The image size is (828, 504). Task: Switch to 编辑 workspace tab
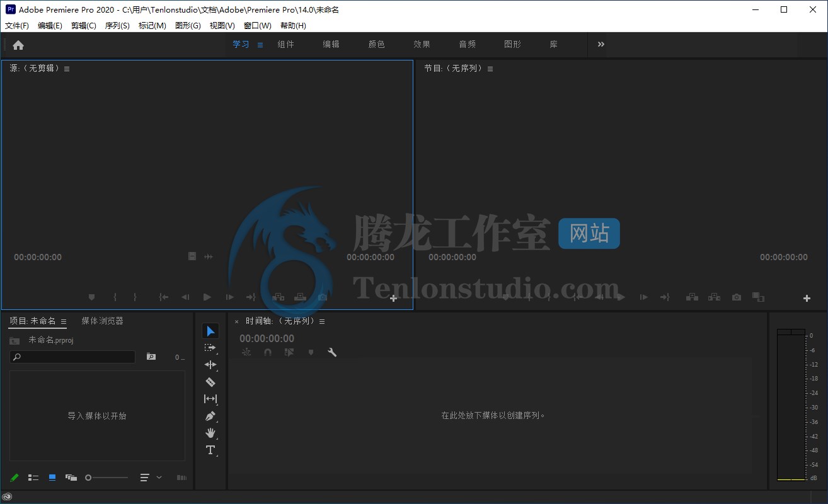(331, 44)
